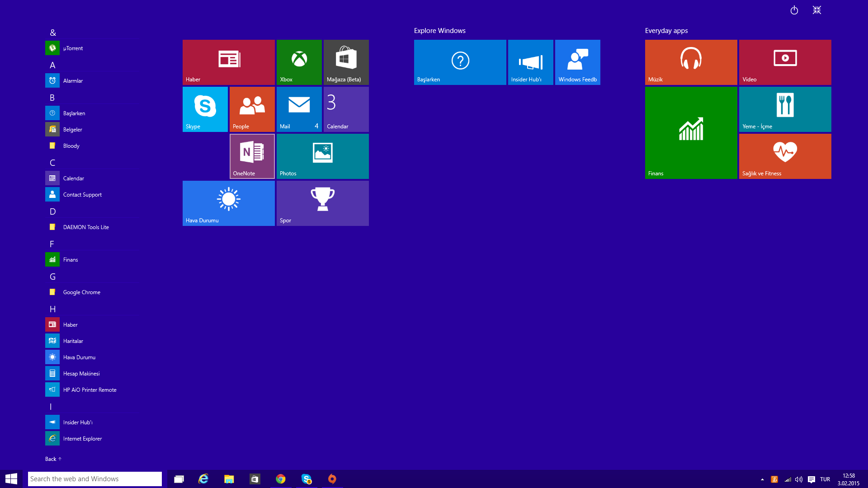Open the Hava Durumu weather tile
The image size is (868, 488).
228,203
